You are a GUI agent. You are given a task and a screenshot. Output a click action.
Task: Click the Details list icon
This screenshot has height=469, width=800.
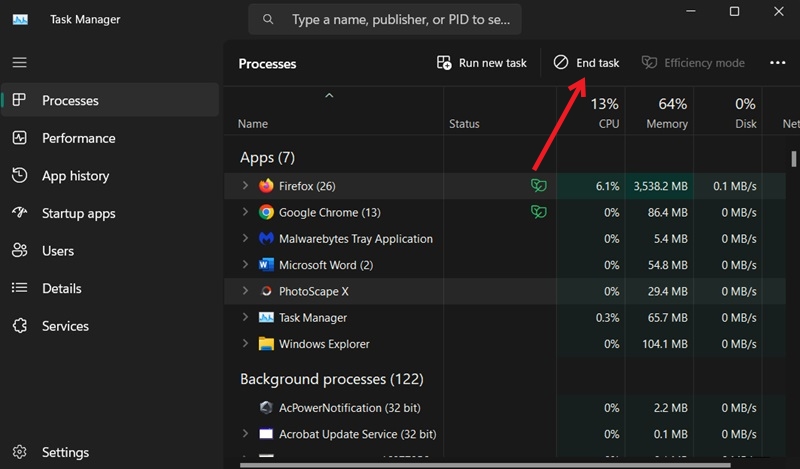[19, 288]
